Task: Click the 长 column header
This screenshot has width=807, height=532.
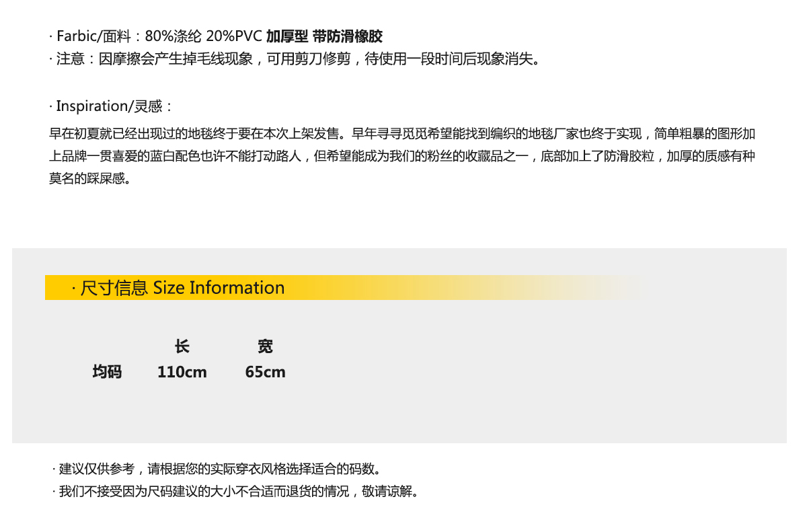Action: tap(182, 347)
